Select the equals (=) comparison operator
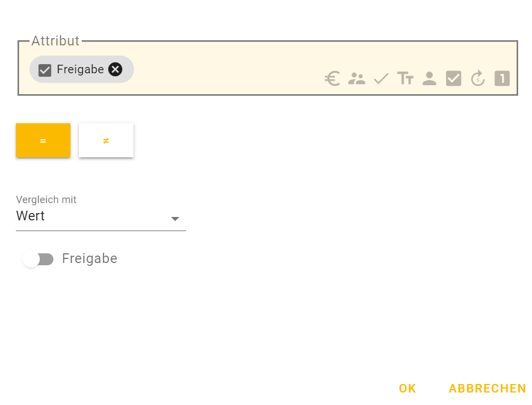The image size is (532, 405). [x=43, y=140]
